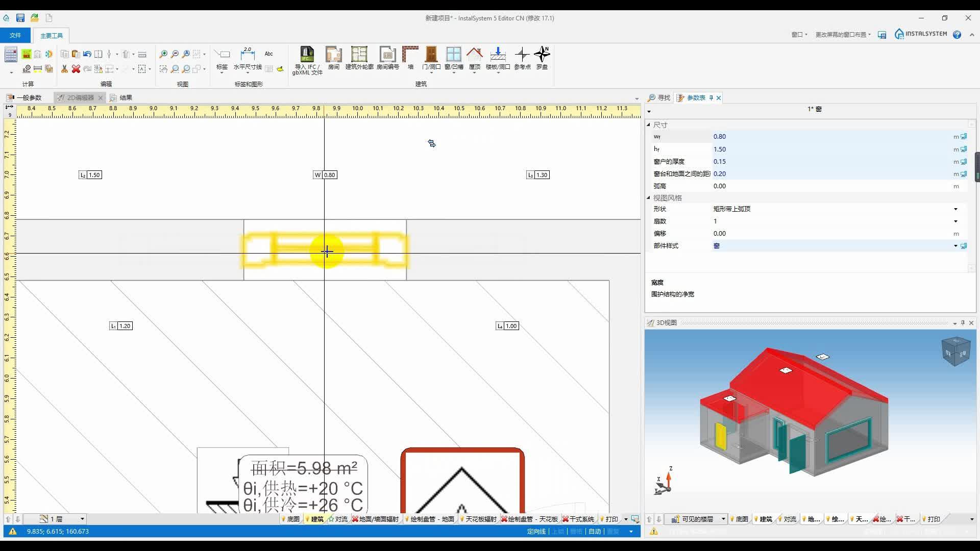980x551 pixels.
Task: Toggle the 地面/墙面辐射 layer tab
Action: coord(375,519)
